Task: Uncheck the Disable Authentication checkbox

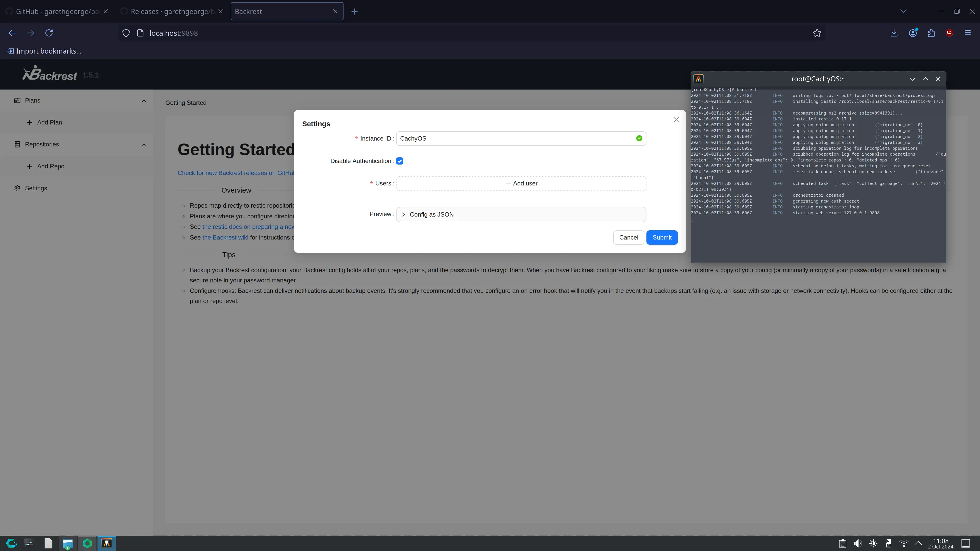Action: pos(399,161)
